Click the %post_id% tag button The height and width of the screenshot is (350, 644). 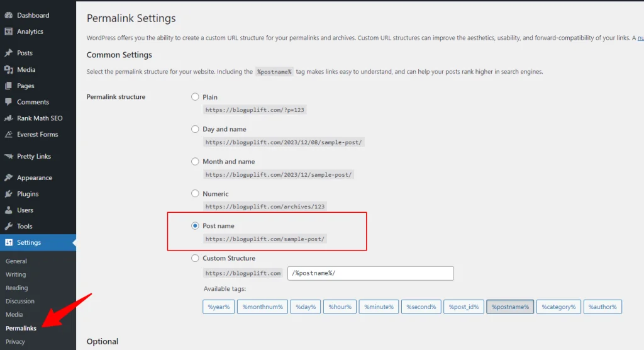464,307
